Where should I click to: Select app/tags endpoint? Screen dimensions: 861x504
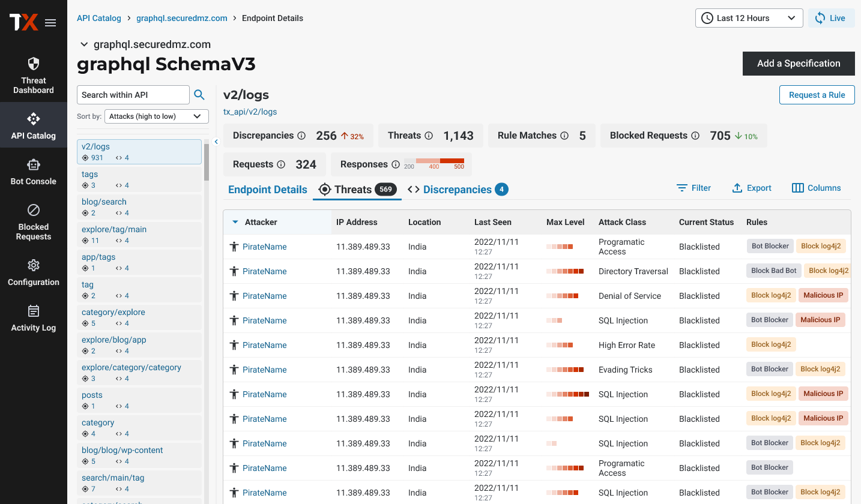(x=139, y=262)
